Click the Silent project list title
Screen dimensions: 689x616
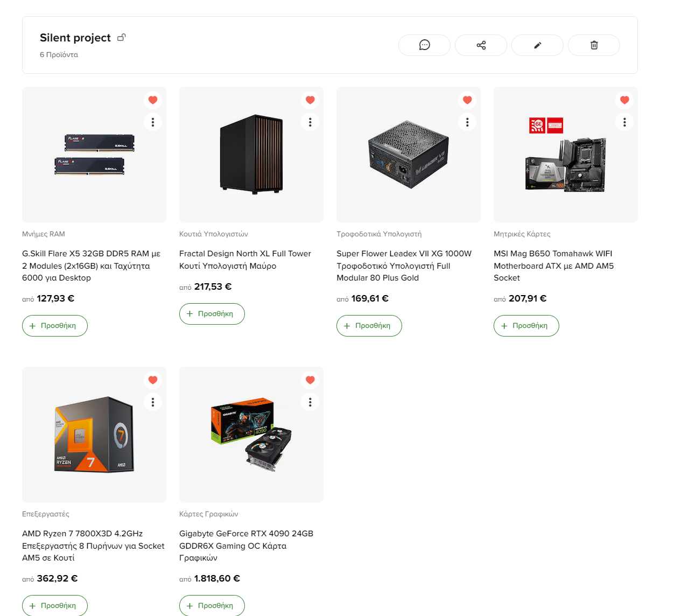click(x=75, y=38)
